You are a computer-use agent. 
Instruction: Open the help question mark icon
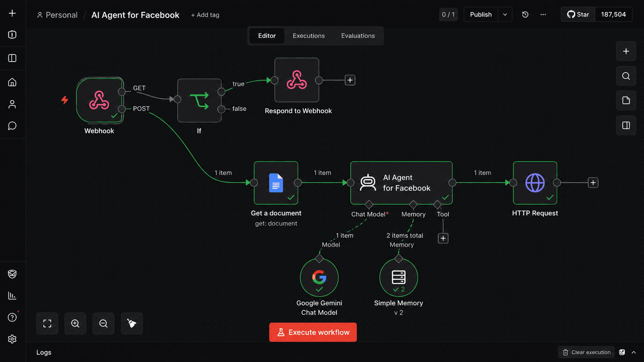click(12, 317)
